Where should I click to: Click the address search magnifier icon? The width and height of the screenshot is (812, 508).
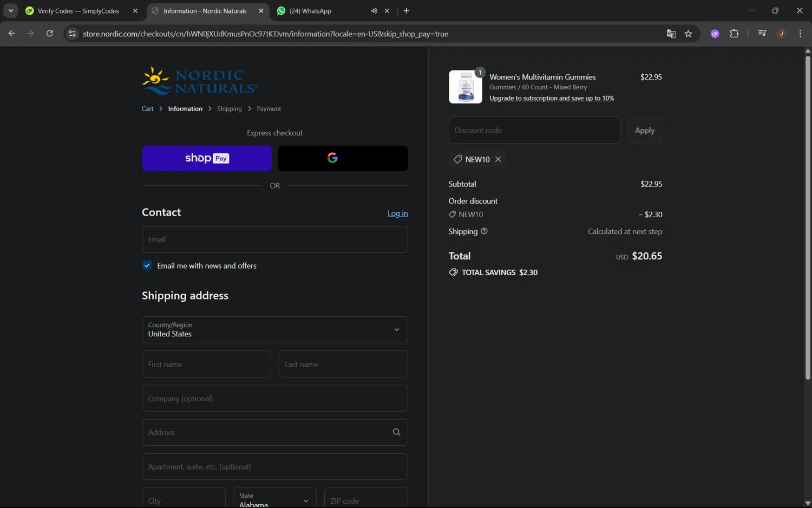pyautogui.click(x=397, y=432)
